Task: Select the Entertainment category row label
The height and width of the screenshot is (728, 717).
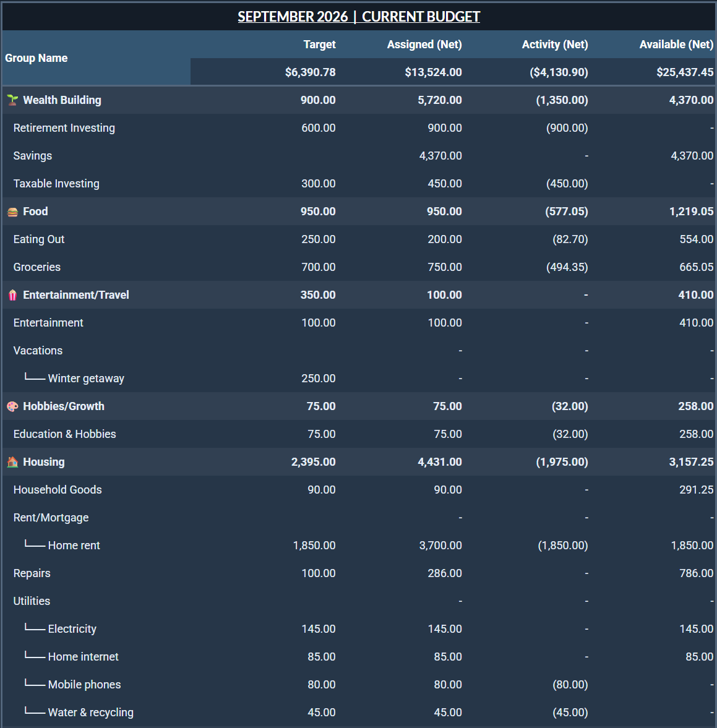Action: point(48,323)
